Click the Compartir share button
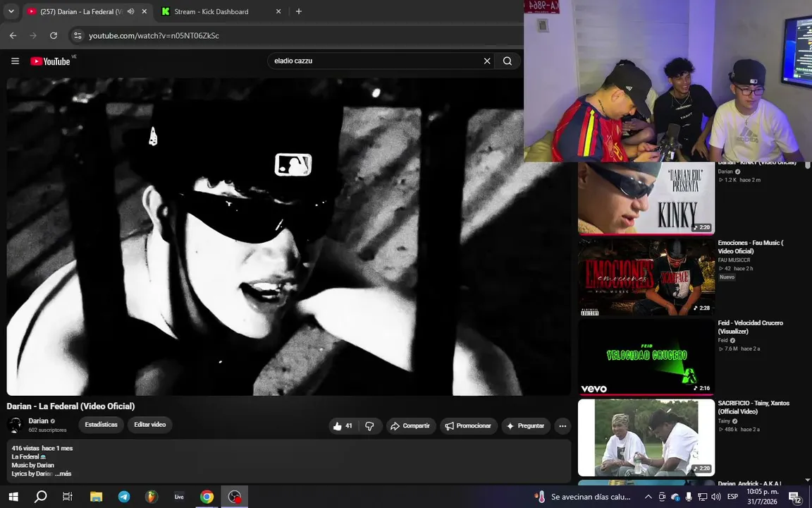Screen dimensions: 812x508 [x=411, y=426]
